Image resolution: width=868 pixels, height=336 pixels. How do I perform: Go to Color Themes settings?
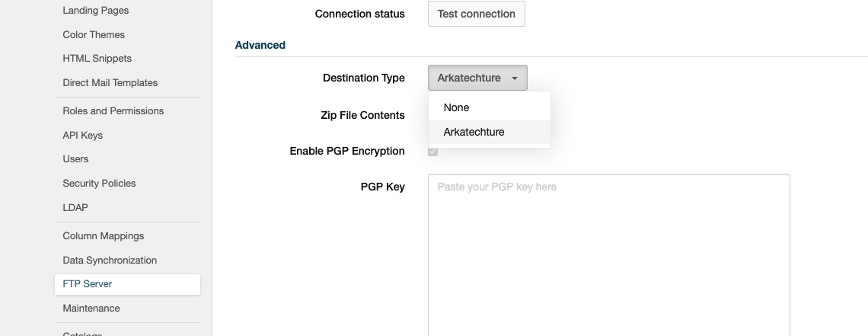coord(94,34)
